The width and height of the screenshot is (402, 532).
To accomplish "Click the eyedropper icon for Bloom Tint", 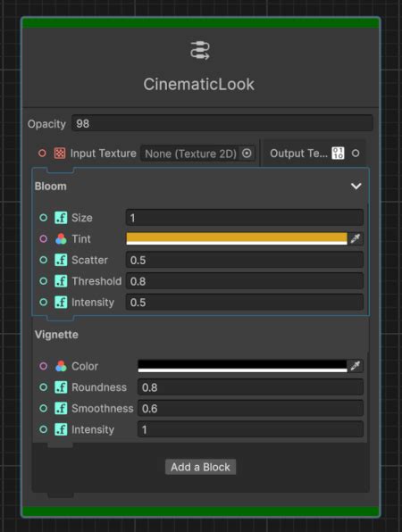I will coord(356,238).
